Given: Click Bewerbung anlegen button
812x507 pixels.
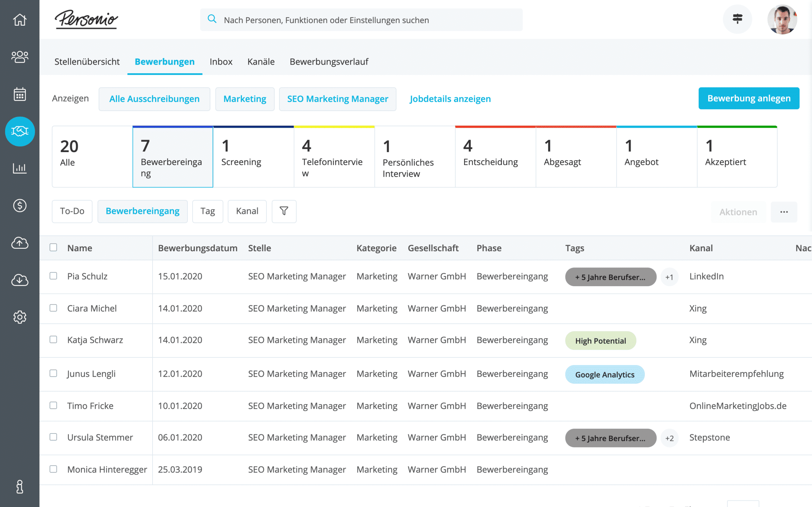Looking at the screenshot, I should click(750, 98).
